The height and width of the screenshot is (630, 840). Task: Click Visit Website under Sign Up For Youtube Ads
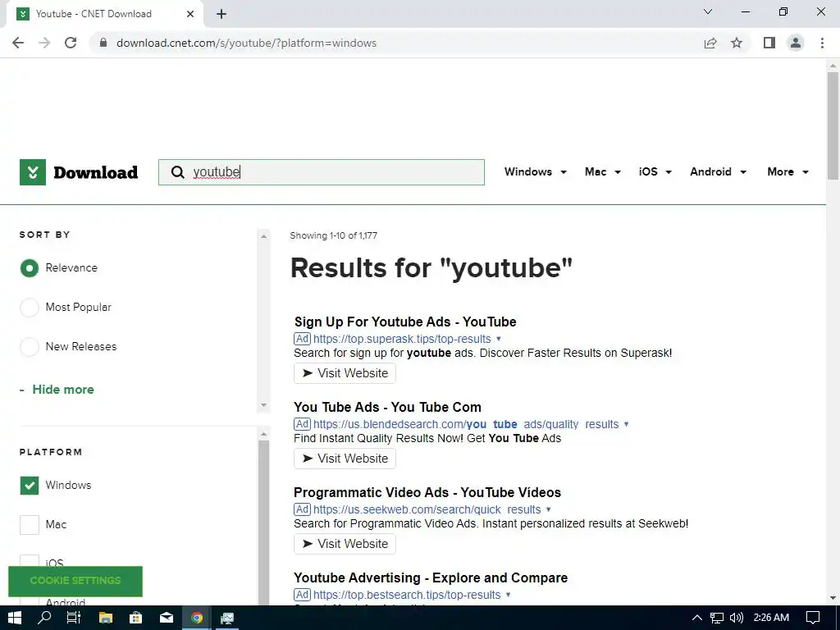pos(345,373)
